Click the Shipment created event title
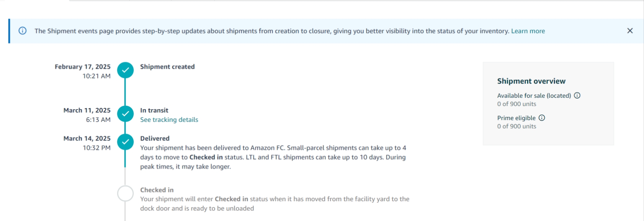This screenshot has width=644, height=221. pos(167,67)
